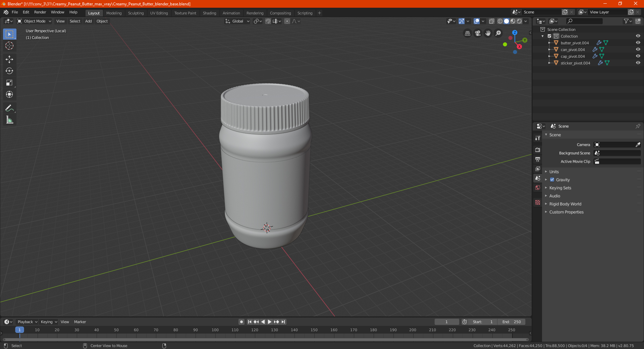Click the current frame number field

[x=446, y=322]
